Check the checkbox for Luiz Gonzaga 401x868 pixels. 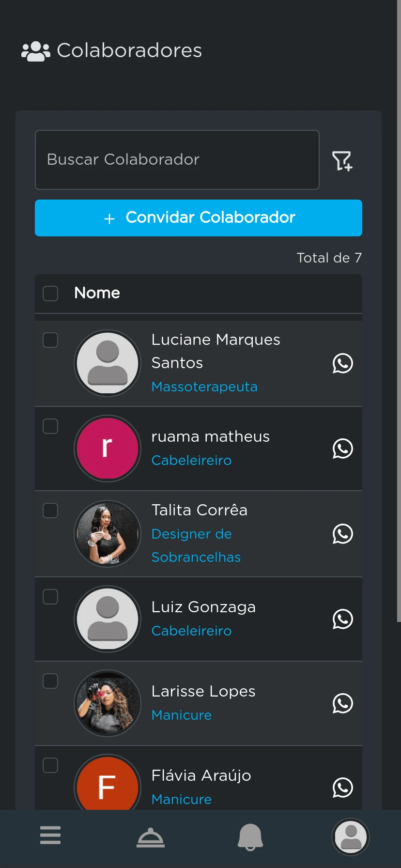[50, 597]
